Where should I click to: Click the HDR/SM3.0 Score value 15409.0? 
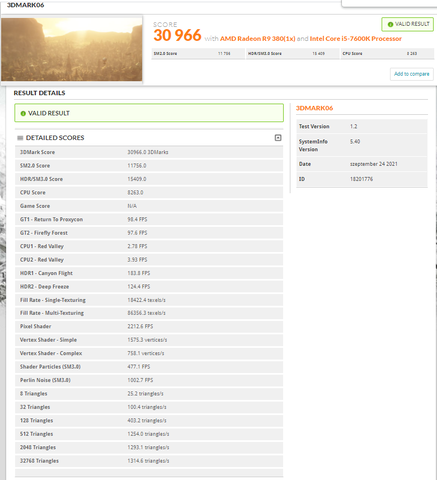click(137, 179)
